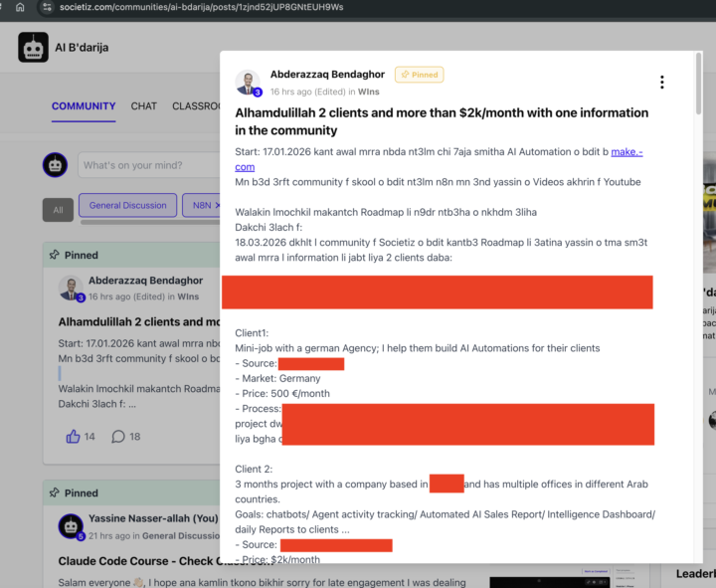Viewport: 716px width, 588px height.
Task: Switch to the CHAT tab
Action: click(144, 106)
